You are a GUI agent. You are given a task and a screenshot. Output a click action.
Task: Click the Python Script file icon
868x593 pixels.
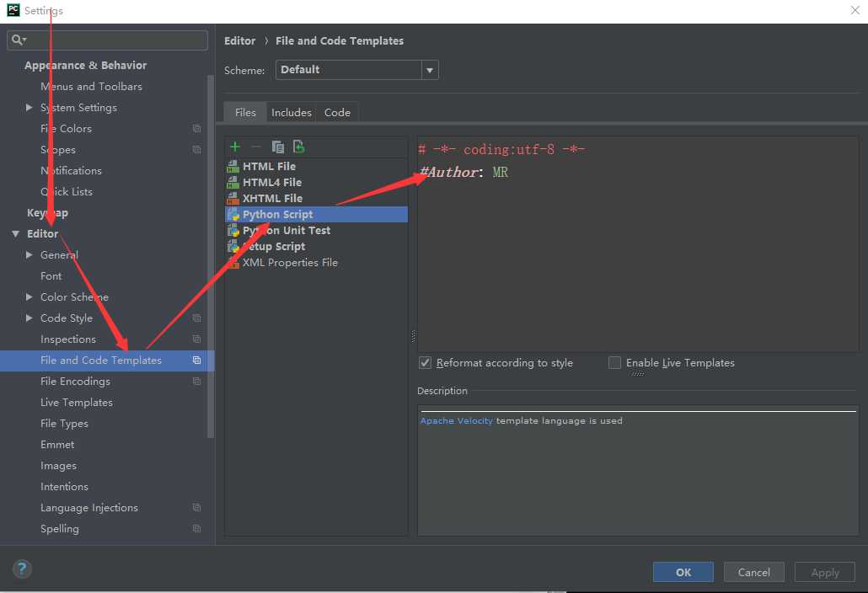click(233, 214)
